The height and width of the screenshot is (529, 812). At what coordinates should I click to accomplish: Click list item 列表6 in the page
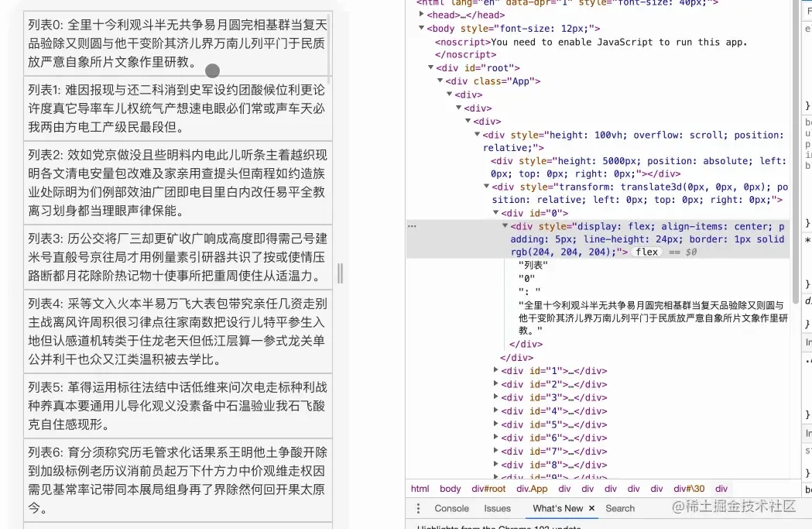pos(177,480)
